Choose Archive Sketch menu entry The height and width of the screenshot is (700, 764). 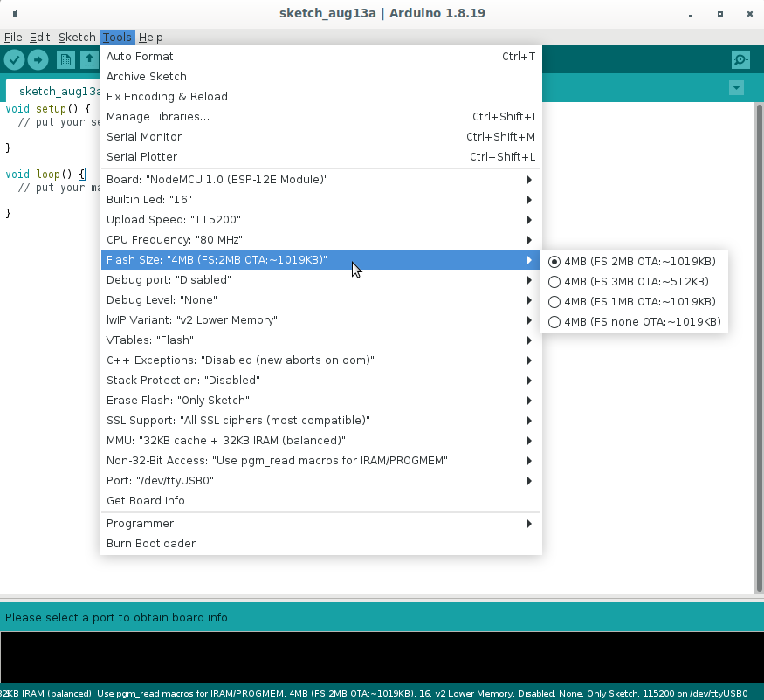pos(320,77)
